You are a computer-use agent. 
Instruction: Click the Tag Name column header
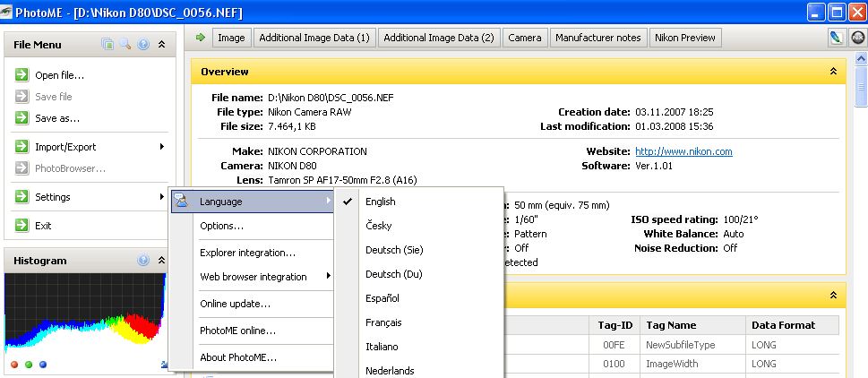click(692, 325)
